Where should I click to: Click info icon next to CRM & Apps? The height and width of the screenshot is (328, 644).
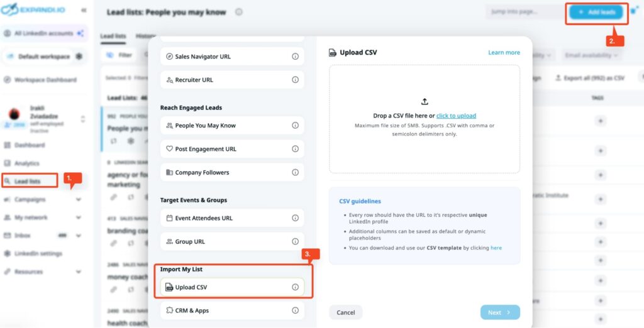click(x=295, y=310)
